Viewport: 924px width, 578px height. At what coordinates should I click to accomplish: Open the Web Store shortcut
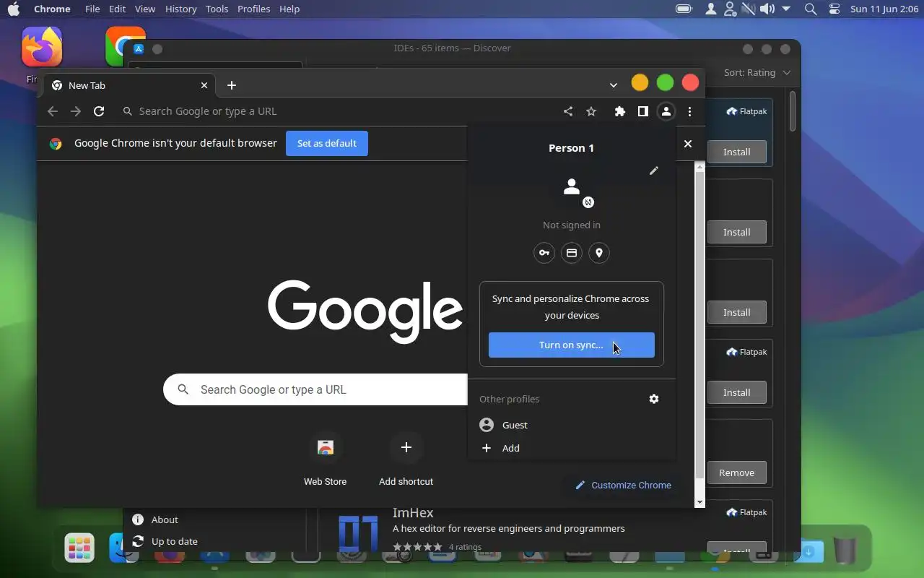[x=325, y=460]
